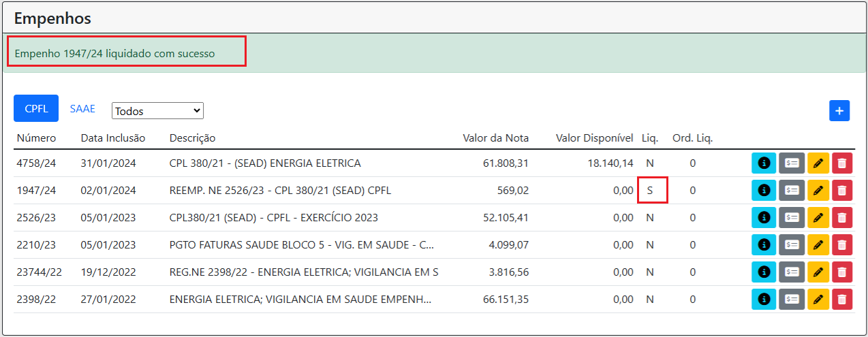Click payment icon for empenho 1947/24

(x=792, y=191)
